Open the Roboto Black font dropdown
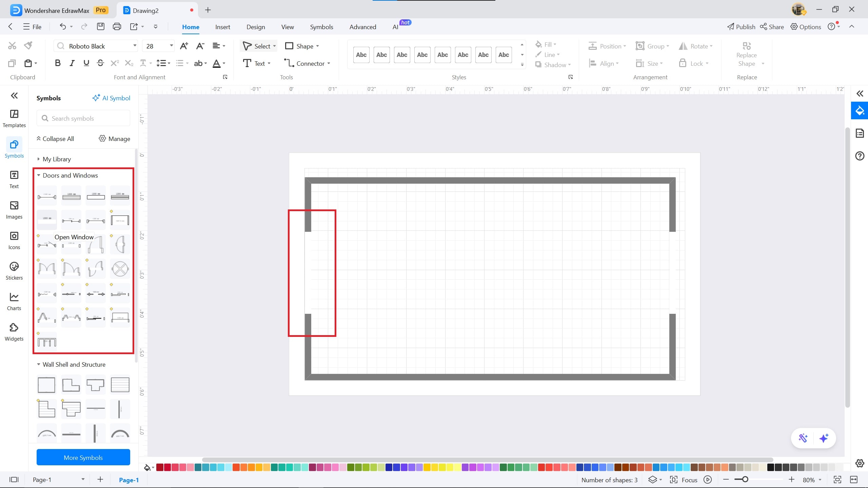The image size is (868, 488). [135, 46]
